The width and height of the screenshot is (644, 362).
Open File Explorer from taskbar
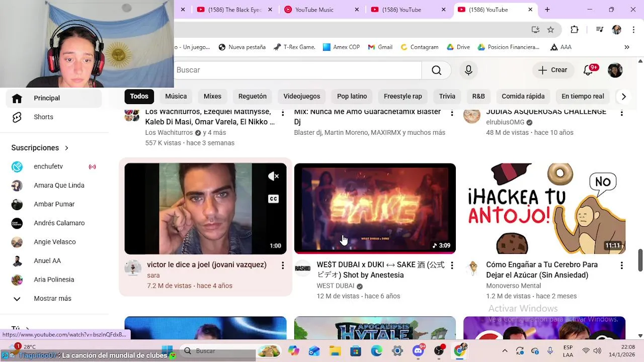[335, 351]
